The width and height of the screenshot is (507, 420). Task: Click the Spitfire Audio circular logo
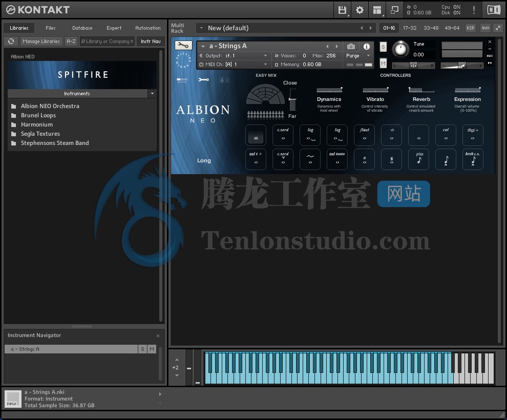click(x=183, y=60)
